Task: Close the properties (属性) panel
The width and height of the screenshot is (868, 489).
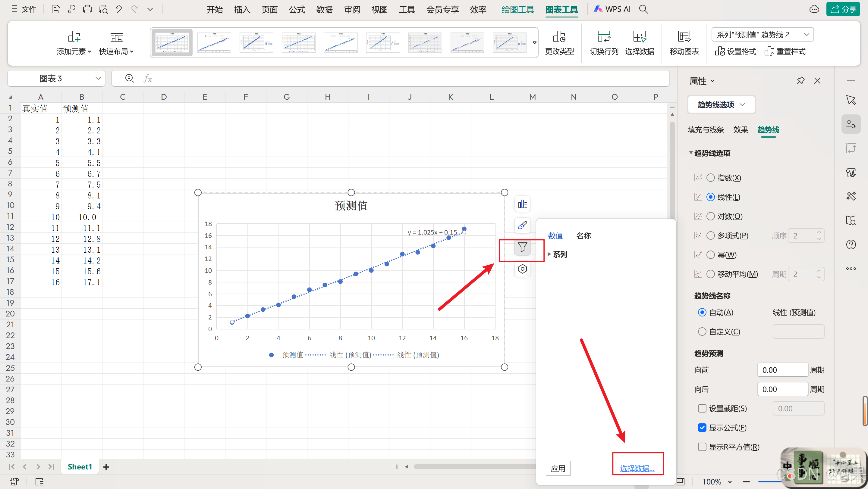Action: coord(817,81)
